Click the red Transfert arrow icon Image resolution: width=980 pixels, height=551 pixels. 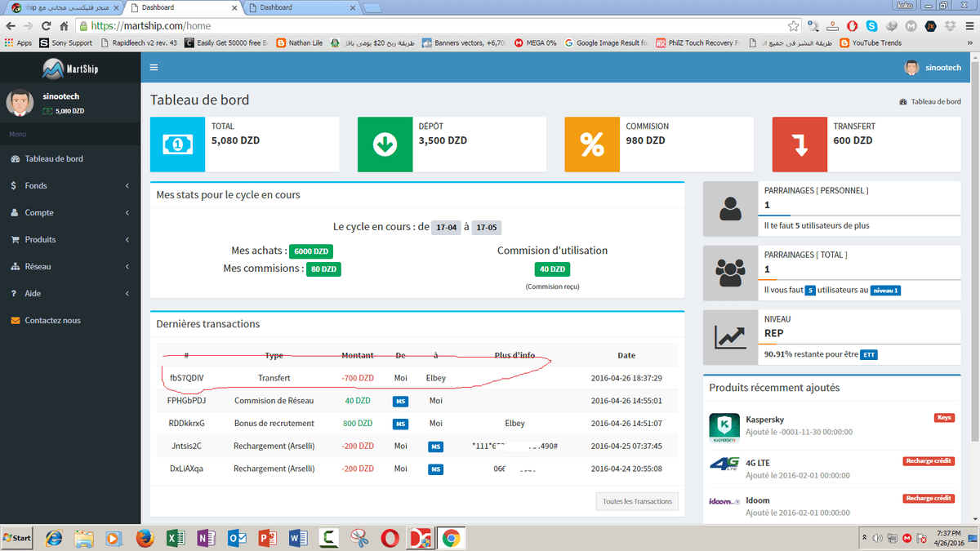tap(800, 144)
